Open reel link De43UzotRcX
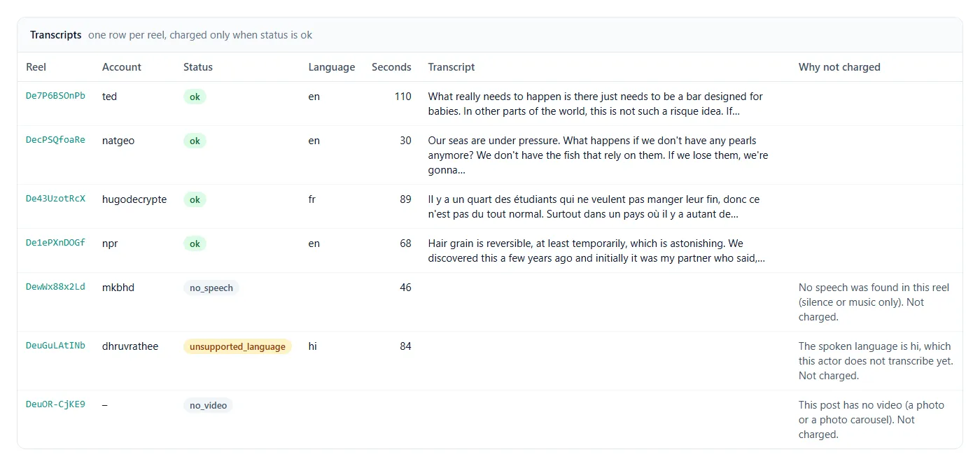 point(55,199)
